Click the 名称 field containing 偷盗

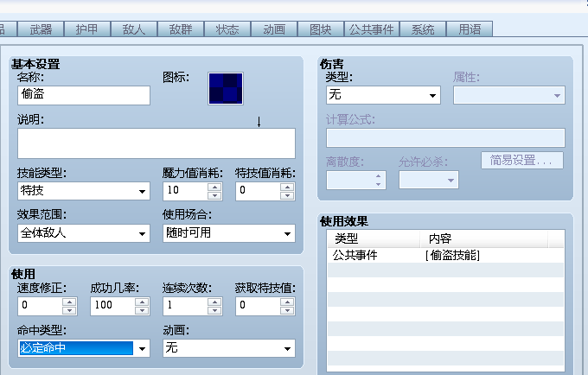[x=84, y=95]
